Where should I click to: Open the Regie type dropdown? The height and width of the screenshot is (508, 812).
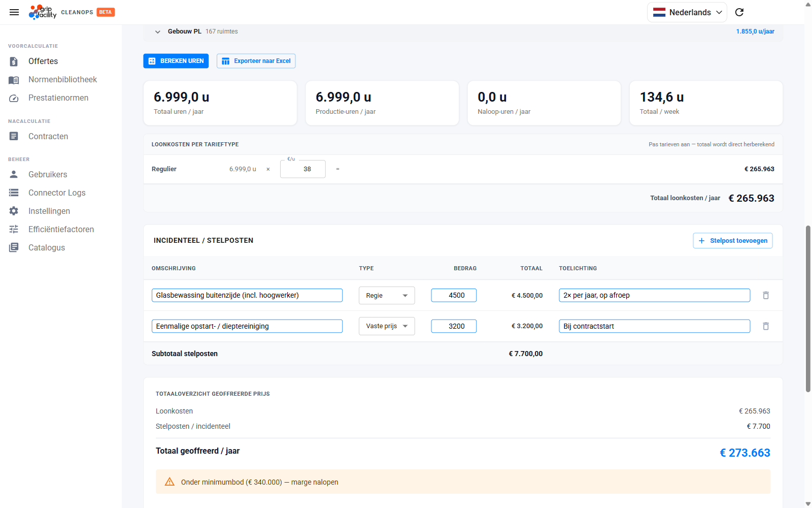pyautogui.click(x=387, y=296)
